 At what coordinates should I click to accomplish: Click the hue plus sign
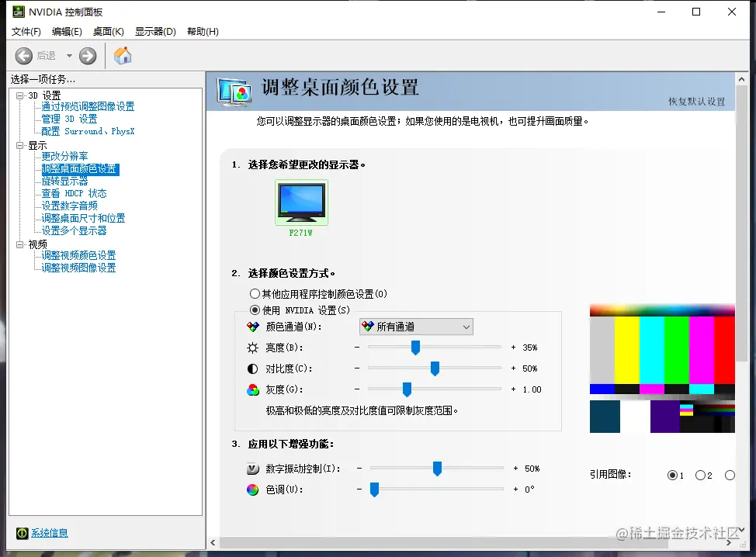pos(516,489)
